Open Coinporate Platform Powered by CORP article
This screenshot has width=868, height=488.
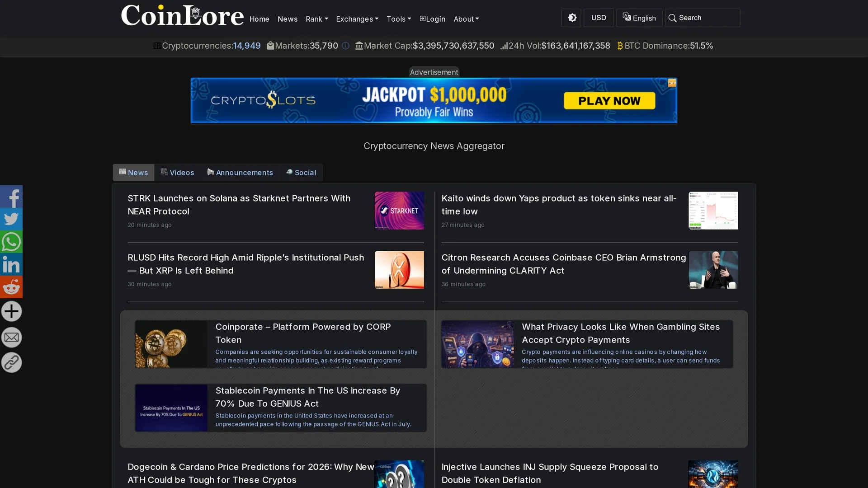(303, 333)
